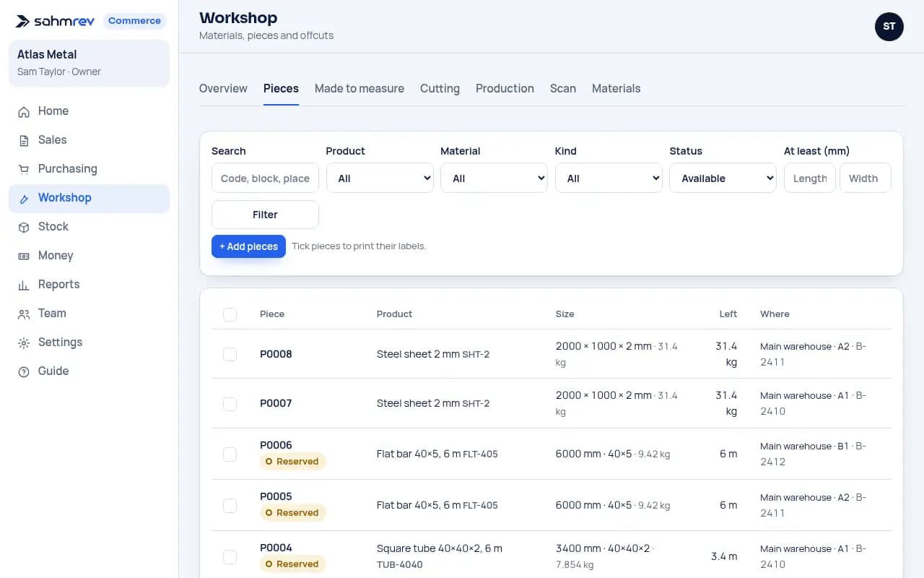This screenshot has width=924, height=578.
Task: Click the Home house icon
Action: [x=24, y=111]
